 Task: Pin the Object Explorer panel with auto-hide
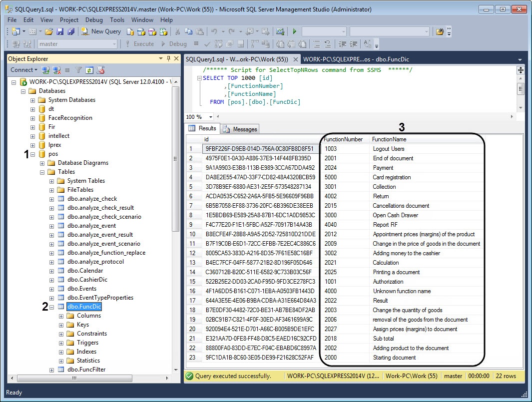click(168, 58)
